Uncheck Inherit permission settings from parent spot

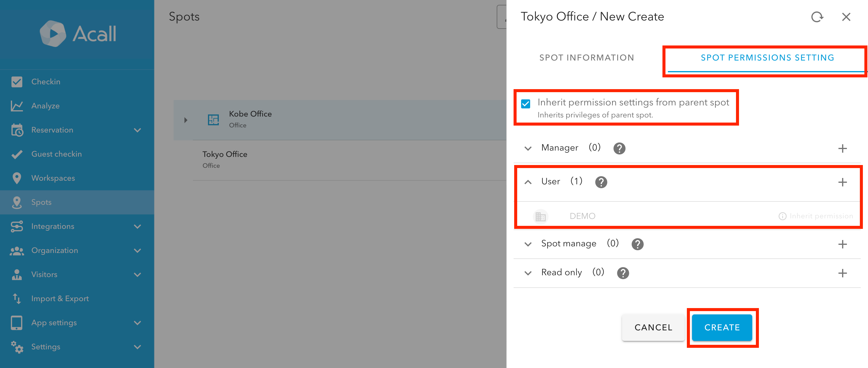[525, 104]
